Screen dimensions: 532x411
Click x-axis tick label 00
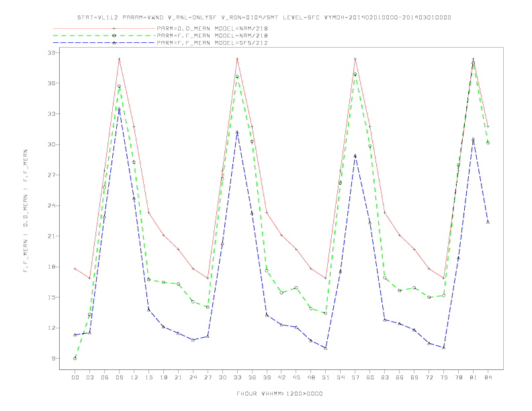[x=75, y=377]
